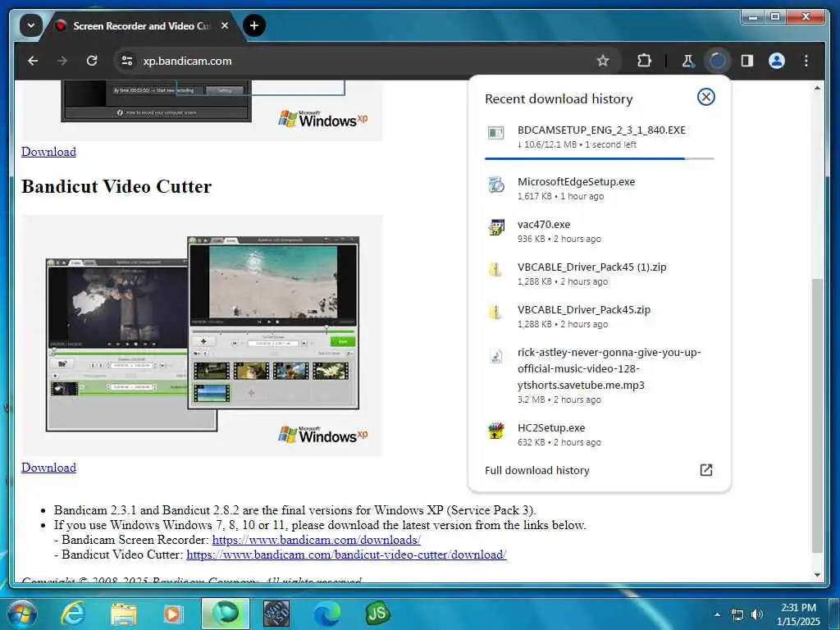The image size is (840, 630).
Task: Click the Bandicut Video Cutter screenshot image
Action: pos(202,336)
